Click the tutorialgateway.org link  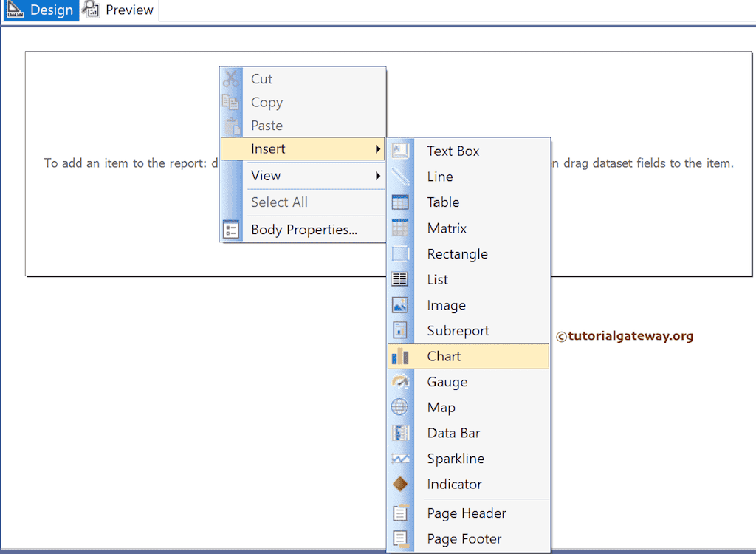(x=625, y=335)
